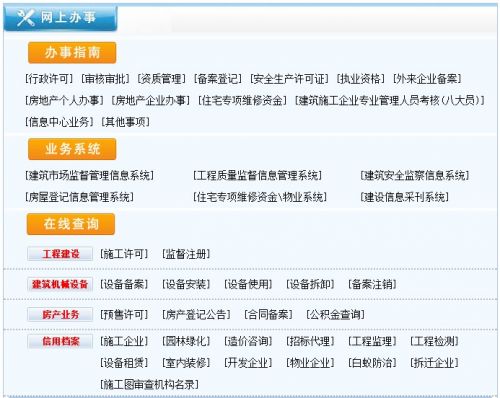Select the 建筑机械设备 category tab
The image size is (500, 398).
(60, 284)
